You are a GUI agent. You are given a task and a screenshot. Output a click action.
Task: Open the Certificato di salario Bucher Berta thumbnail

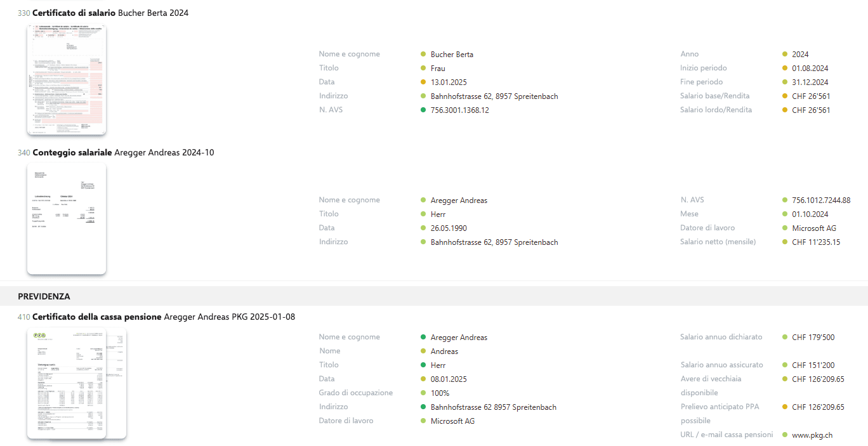(x=67, y=80)
